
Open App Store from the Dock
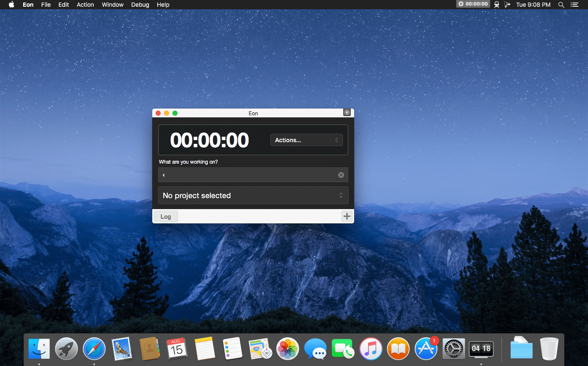426,349
